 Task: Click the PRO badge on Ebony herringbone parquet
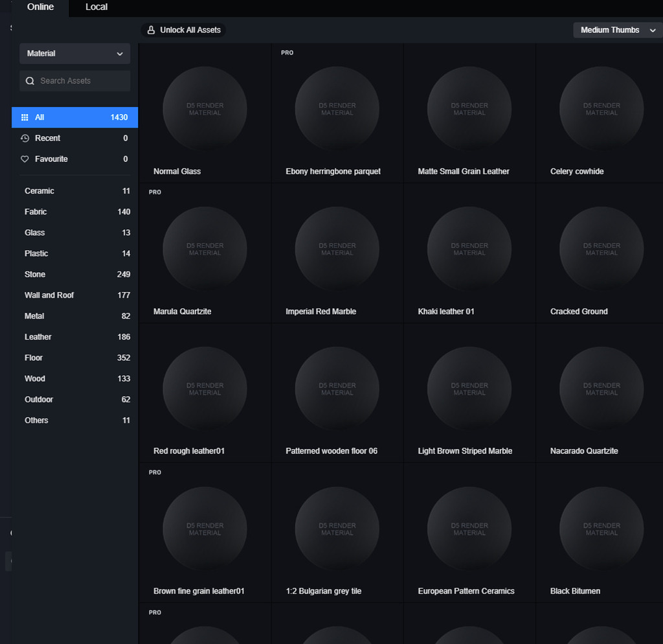coord(287,53)
